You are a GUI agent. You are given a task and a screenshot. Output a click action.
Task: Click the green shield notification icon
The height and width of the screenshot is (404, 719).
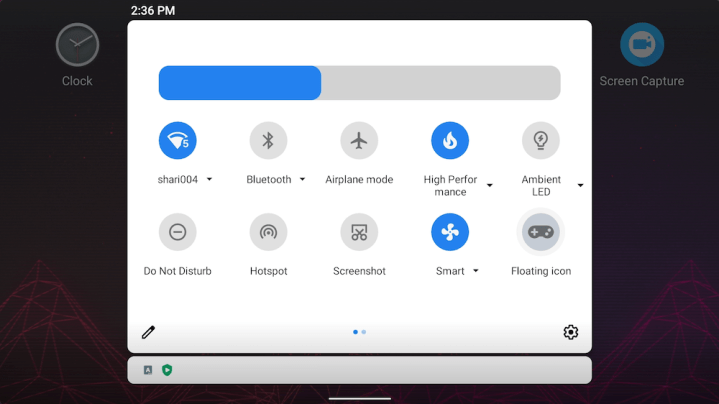point(167,370)
